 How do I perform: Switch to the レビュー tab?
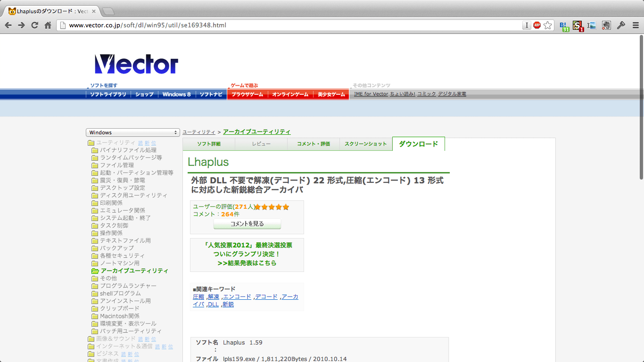(x=261, y=144)
